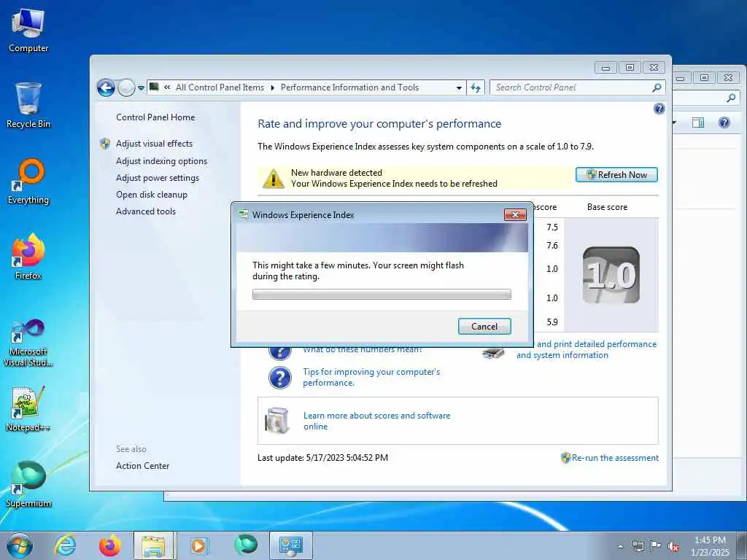Click the search magnifier in Control Panel
This screenshot has width=747, height=560.
657,87
